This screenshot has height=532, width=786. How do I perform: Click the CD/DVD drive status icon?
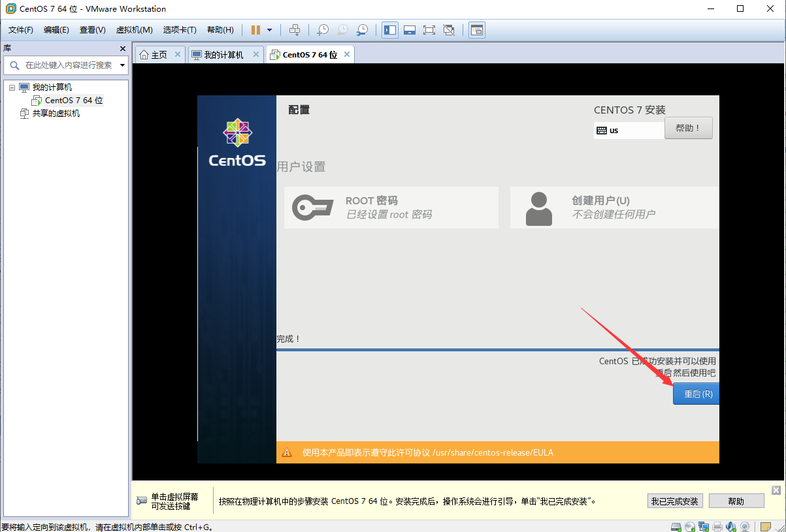pos(690,526)
